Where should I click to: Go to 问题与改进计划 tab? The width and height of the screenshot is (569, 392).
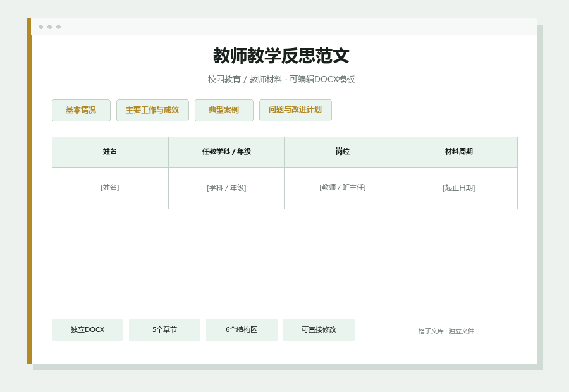pos(295,110)
